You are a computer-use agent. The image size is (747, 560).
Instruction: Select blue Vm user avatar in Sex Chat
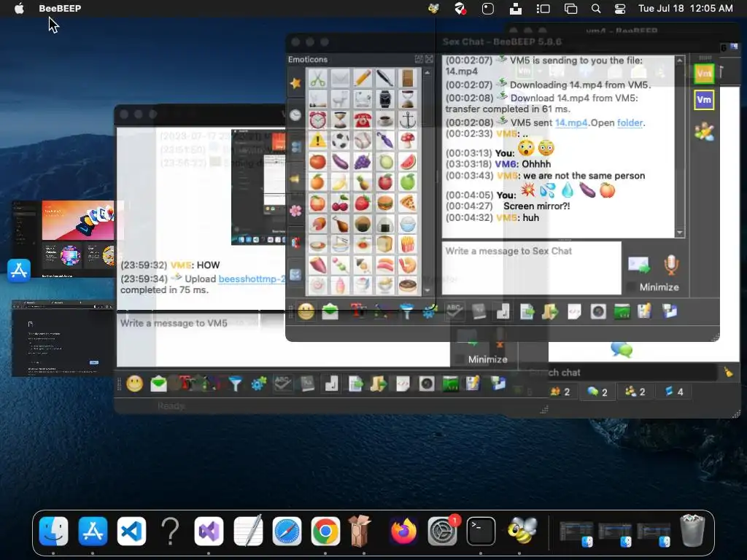[704, 100]
